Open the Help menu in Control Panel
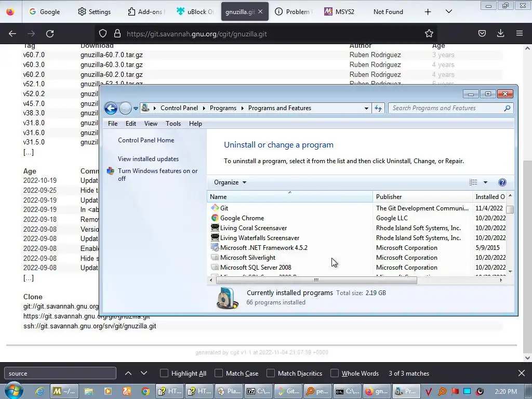The width and height of the screenshot is (532, 399). (195, 124)
